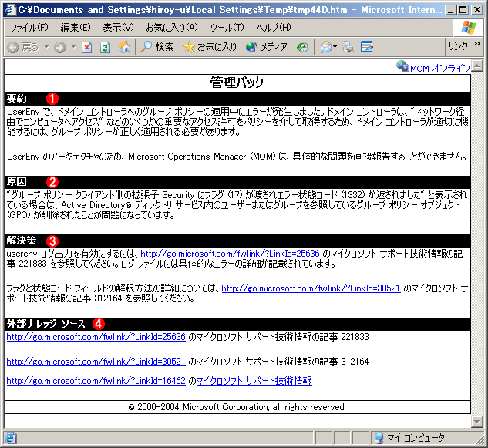The height and width of the screenshot is (448, 488).
Task: Click the scrollbar up arrow
Action: 476,66
